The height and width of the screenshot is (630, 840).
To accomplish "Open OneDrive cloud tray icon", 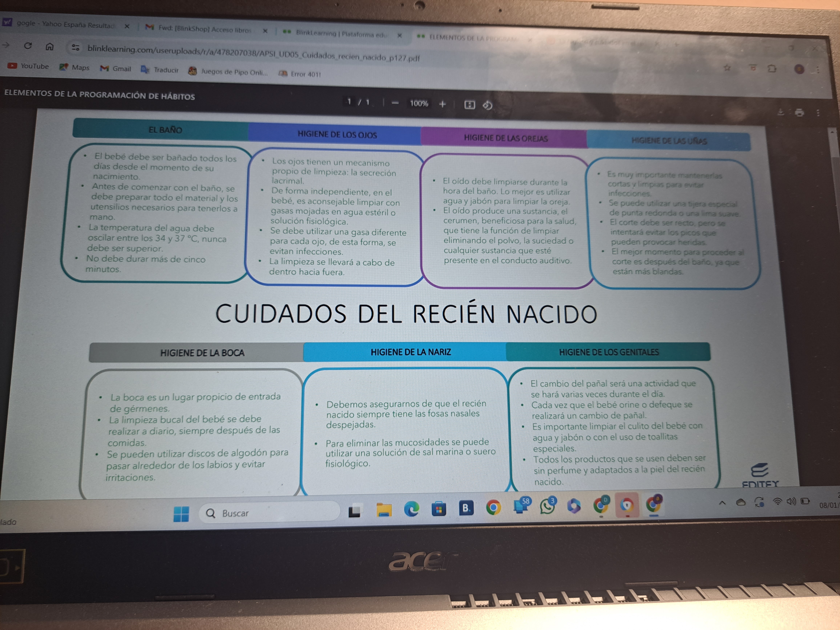I will click(740, 502).
